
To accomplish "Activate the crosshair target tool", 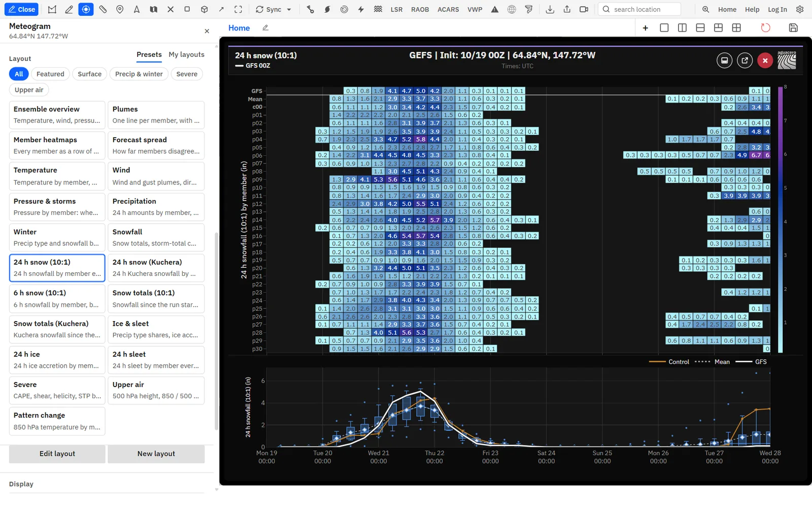I will tap(86, 9).
